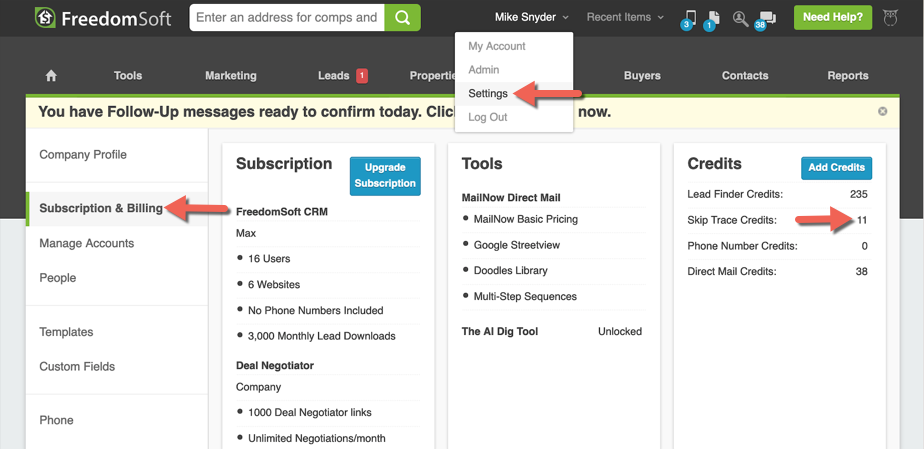The image size is (924, 449).
Task: Expand the Mike Snyder user menu
Action: (x=531, y=17)
